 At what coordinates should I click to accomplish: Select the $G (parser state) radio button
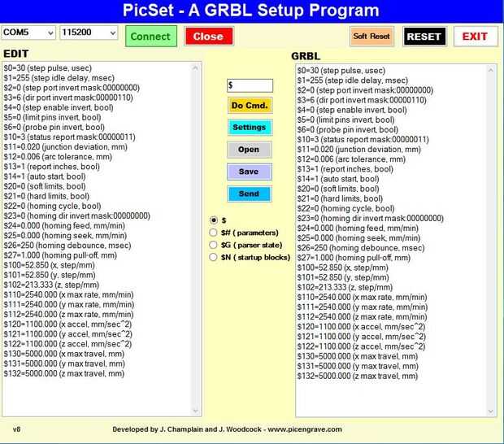213,245
